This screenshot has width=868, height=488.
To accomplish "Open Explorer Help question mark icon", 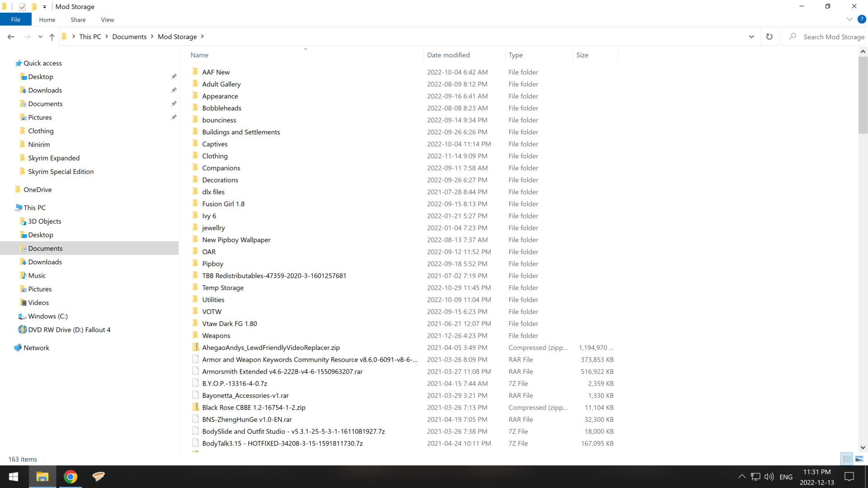I will pos(862,19).
